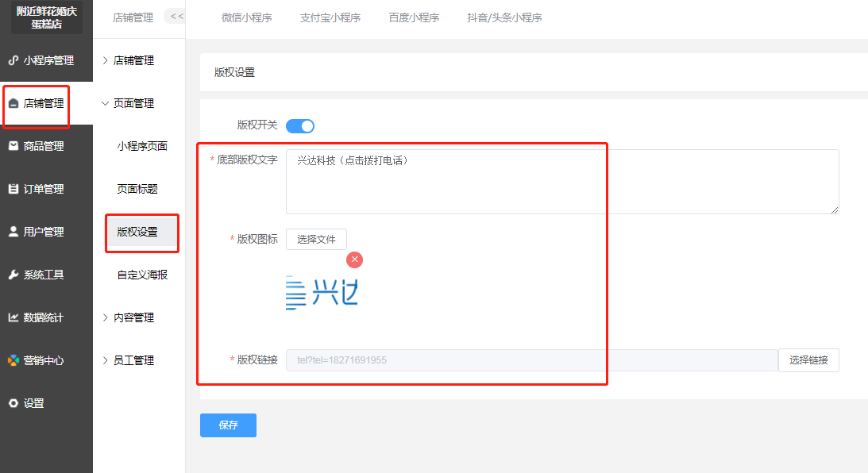This screenshot has width=868, height=473.
Task: Click the 系统工具 wrench icon
Action: point(14,275)
